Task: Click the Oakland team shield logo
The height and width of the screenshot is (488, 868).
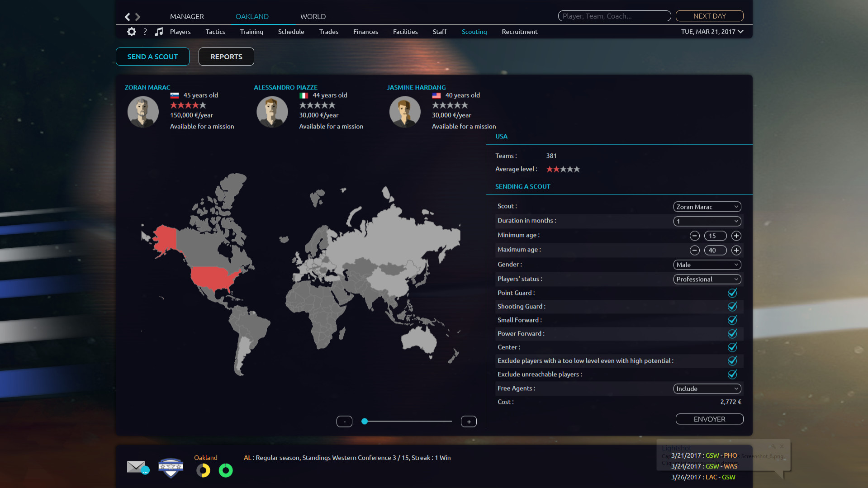Action: (171, 467)
